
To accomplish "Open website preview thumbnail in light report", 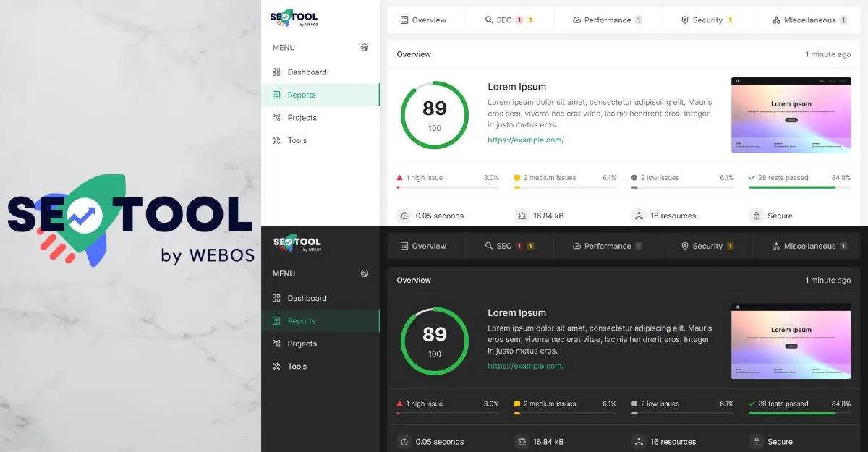I will [x=791, y=115].
